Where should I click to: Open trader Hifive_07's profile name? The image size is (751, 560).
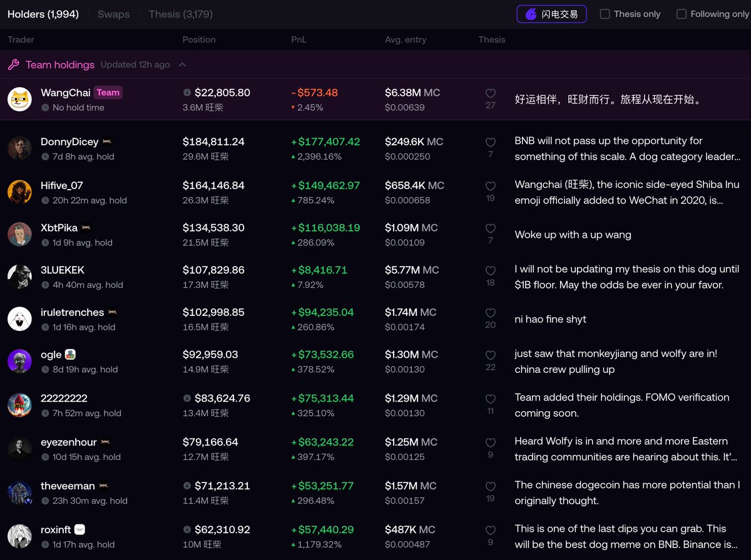(x=62, y=185)
